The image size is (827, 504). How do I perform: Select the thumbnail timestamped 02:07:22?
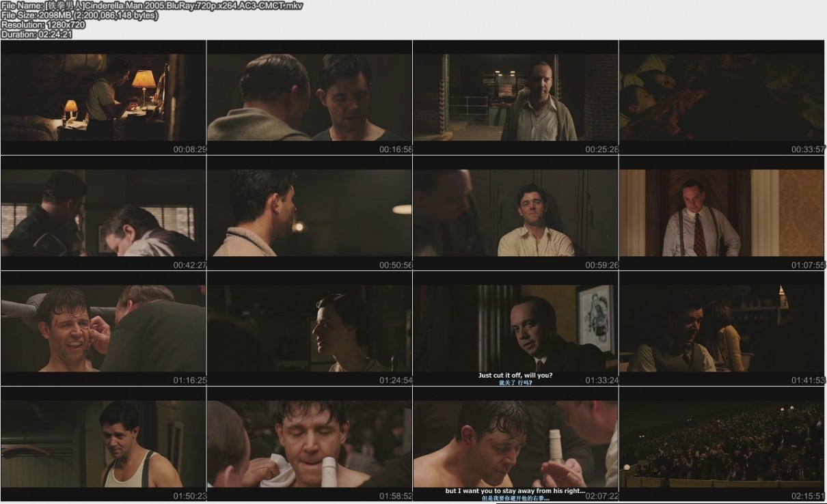pyautogui.click(x=515, y=445)
